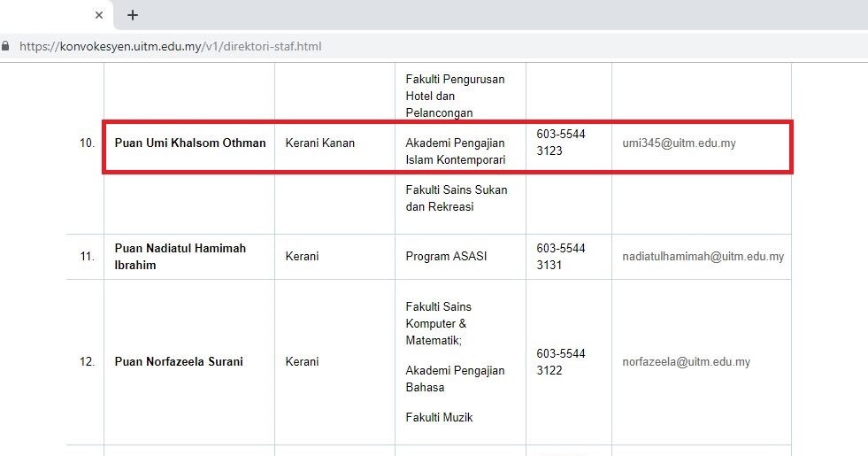Click row number 11.
The height and width of the screenshot is (456, 868).
point(87,257)
